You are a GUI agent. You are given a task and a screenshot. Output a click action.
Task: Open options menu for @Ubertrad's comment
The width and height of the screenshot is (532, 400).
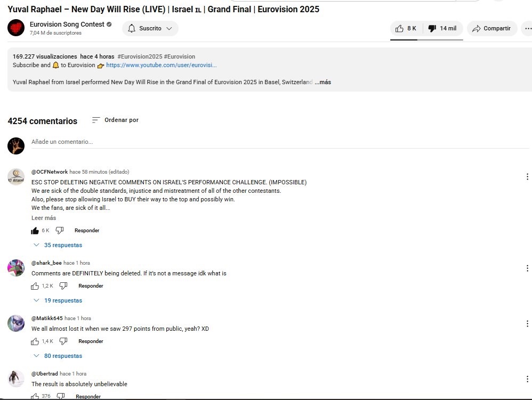pos(527,379)
